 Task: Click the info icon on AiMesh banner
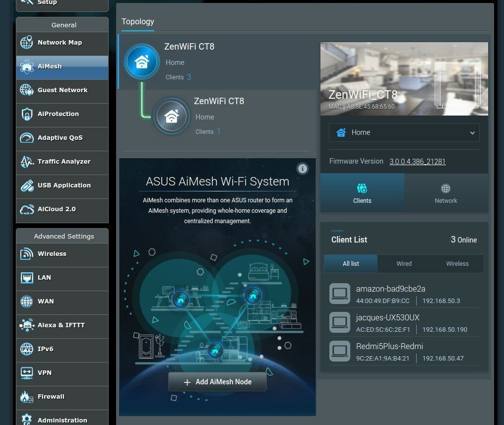[303, 169]
